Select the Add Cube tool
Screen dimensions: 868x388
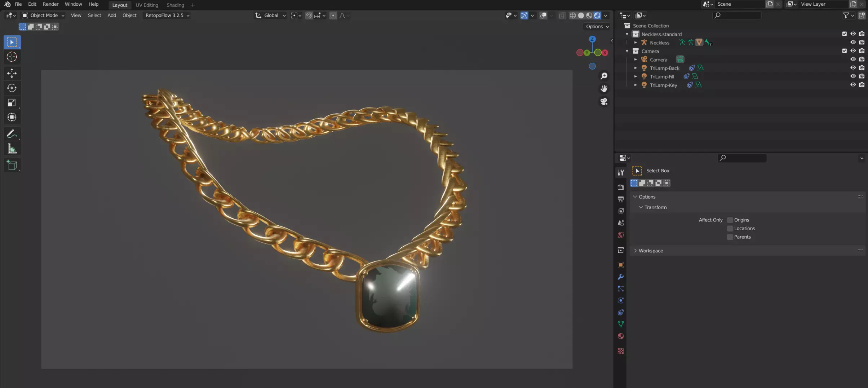coord(12,165)
